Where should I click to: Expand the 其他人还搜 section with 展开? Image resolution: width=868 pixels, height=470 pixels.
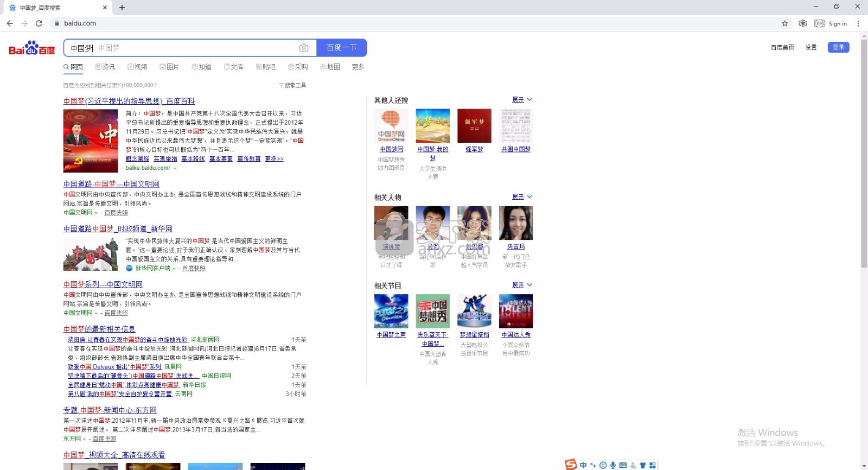coord(522,99)
